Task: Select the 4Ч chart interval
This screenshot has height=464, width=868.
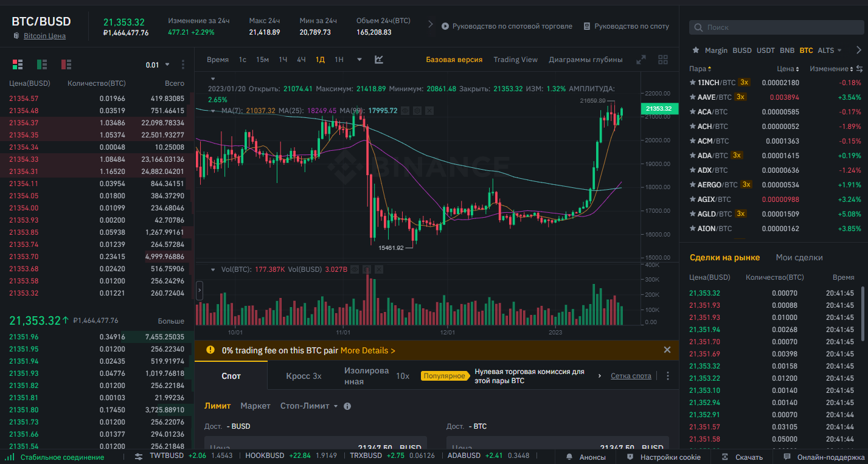Action: click(301, 60)
